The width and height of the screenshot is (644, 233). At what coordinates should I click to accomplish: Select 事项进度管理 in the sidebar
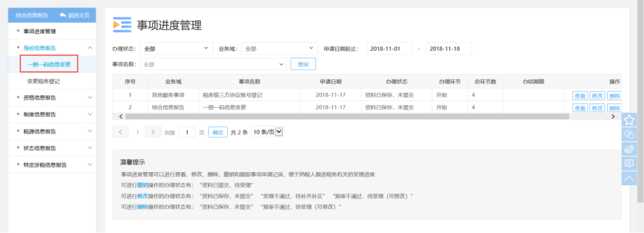(x=39, y=31)
